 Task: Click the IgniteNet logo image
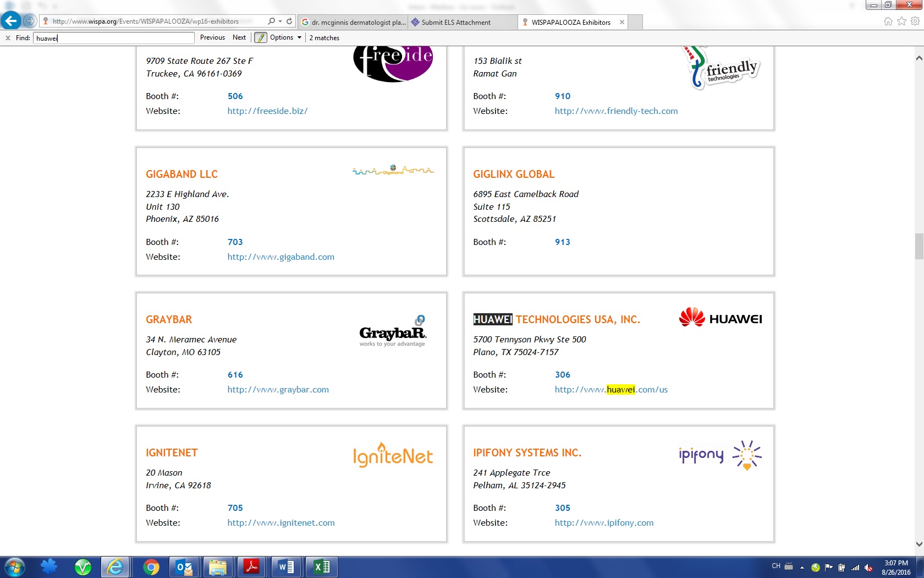393,455
